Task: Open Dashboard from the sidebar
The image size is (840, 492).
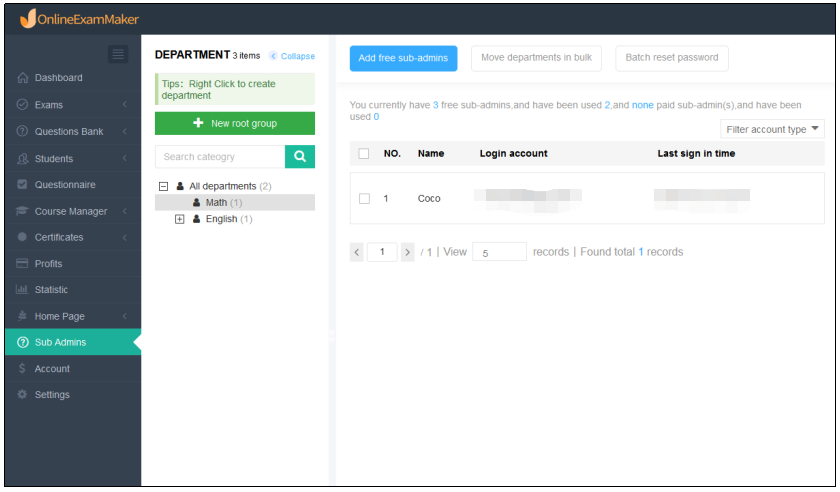Action: (x=58, y=78)
